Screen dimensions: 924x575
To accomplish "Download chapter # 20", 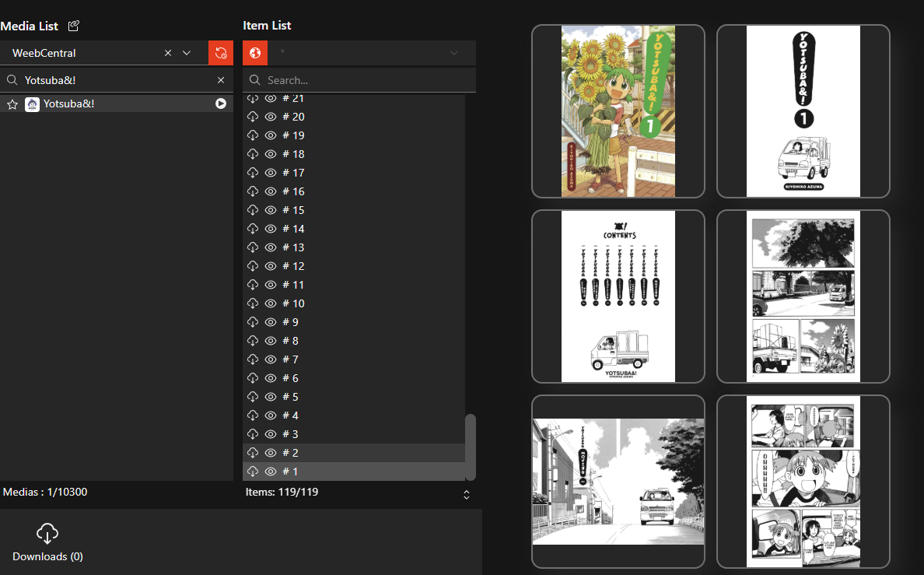I will [x=253, y=117].
